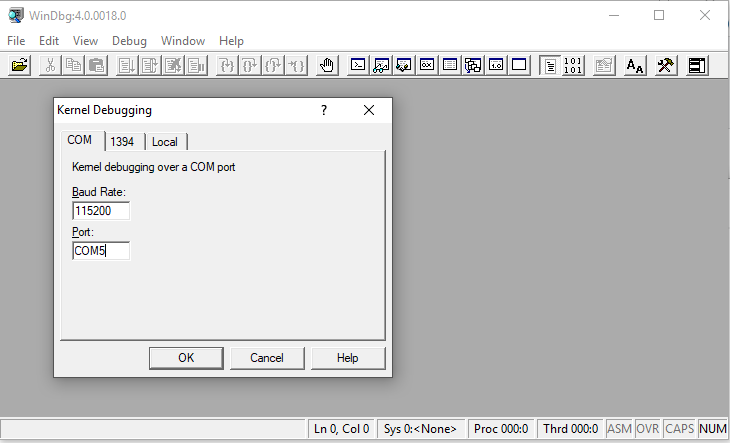Click the 'Port:' label
730x443 pixels.
point(83,232)
